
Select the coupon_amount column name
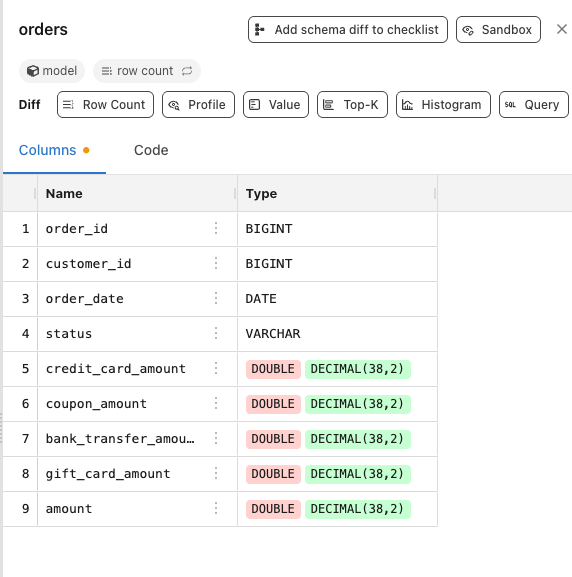[x=96, y=404]
